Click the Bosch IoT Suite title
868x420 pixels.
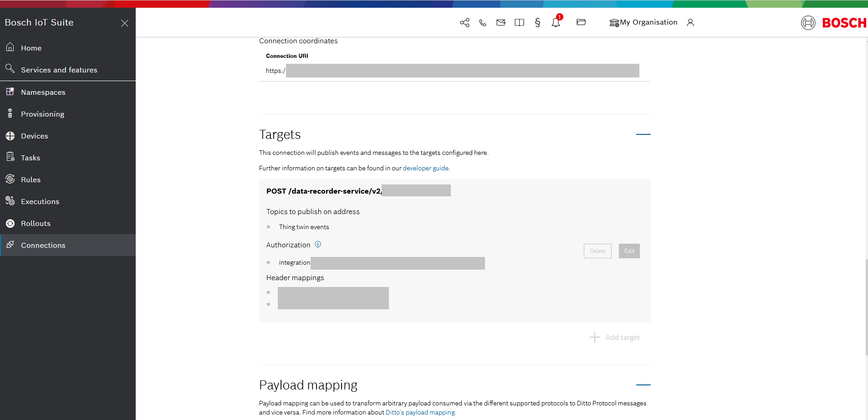click(39, 22)
